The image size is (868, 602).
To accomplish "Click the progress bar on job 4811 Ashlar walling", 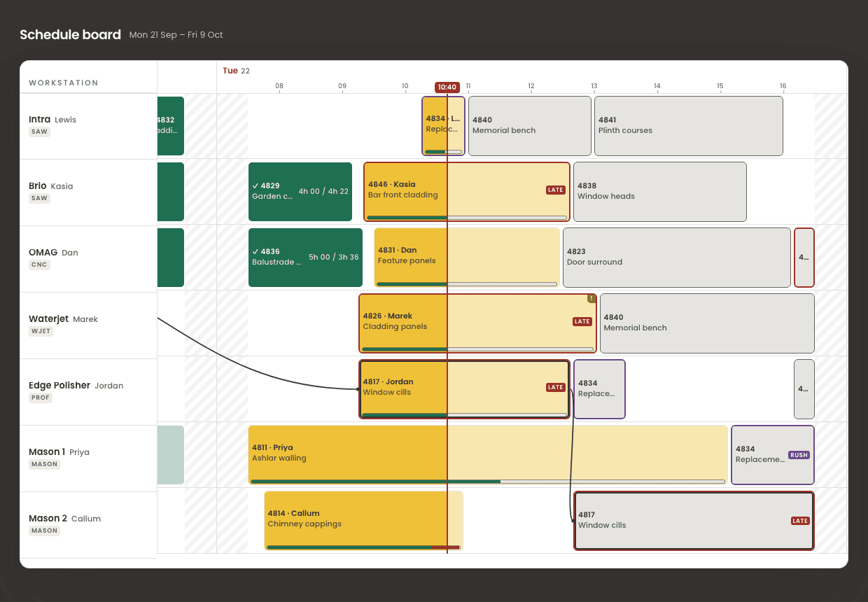I will [488, 482].
